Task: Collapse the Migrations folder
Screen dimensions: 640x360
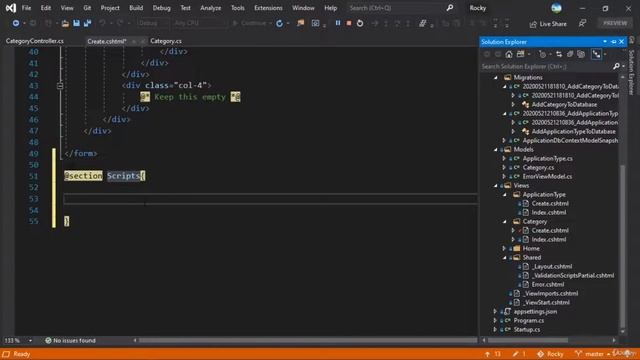Action: pyautogui.click(x=496, y=77)
